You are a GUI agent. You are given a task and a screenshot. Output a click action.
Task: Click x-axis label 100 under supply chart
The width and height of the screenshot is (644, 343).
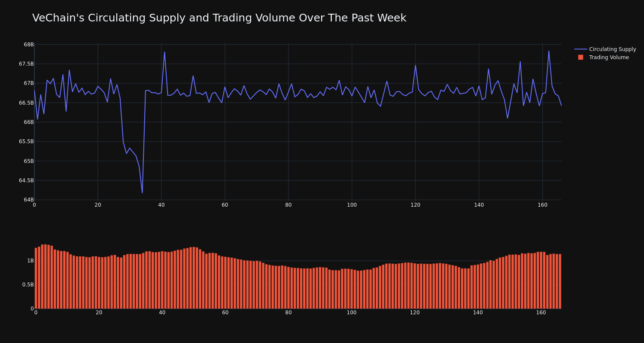(352, 205)
